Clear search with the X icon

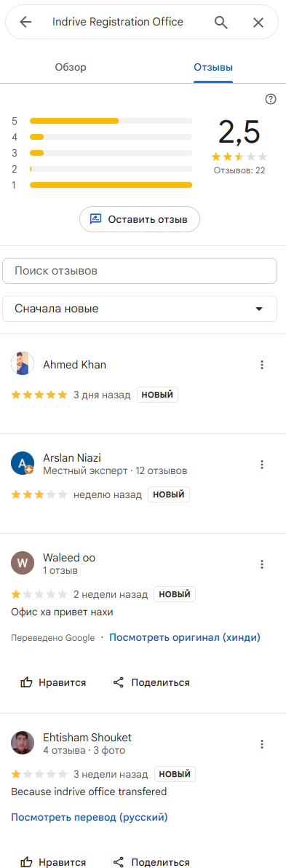click(258, 22)
